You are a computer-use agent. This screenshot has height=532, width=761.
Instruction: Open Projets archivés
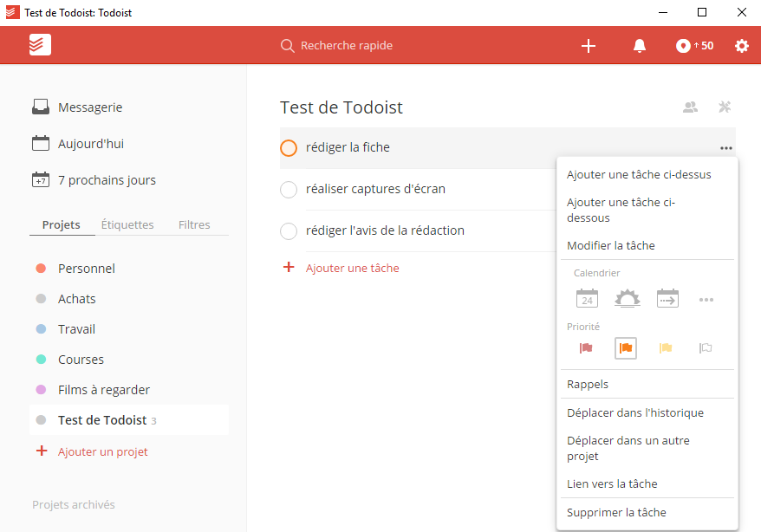point(74,504)
